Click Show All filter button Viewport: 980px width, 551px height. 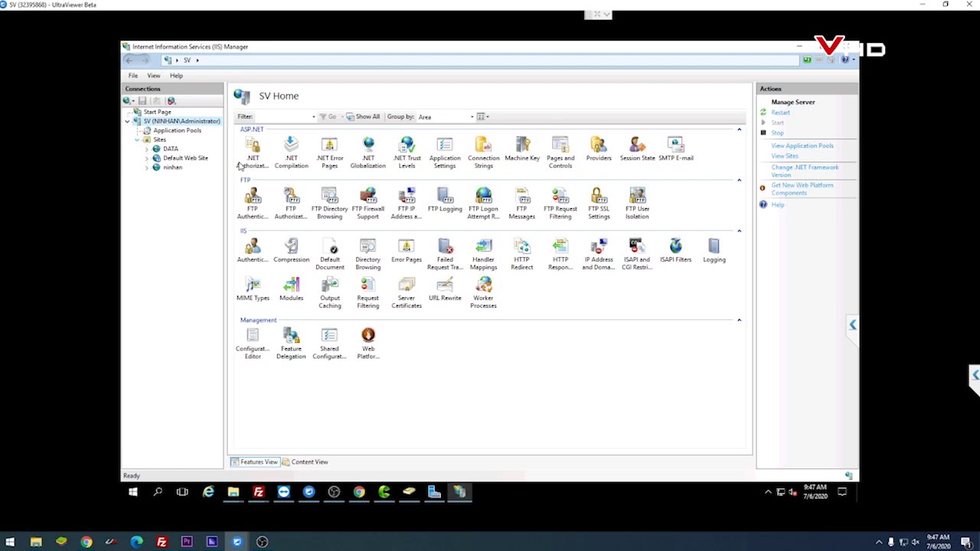(363, 117)
